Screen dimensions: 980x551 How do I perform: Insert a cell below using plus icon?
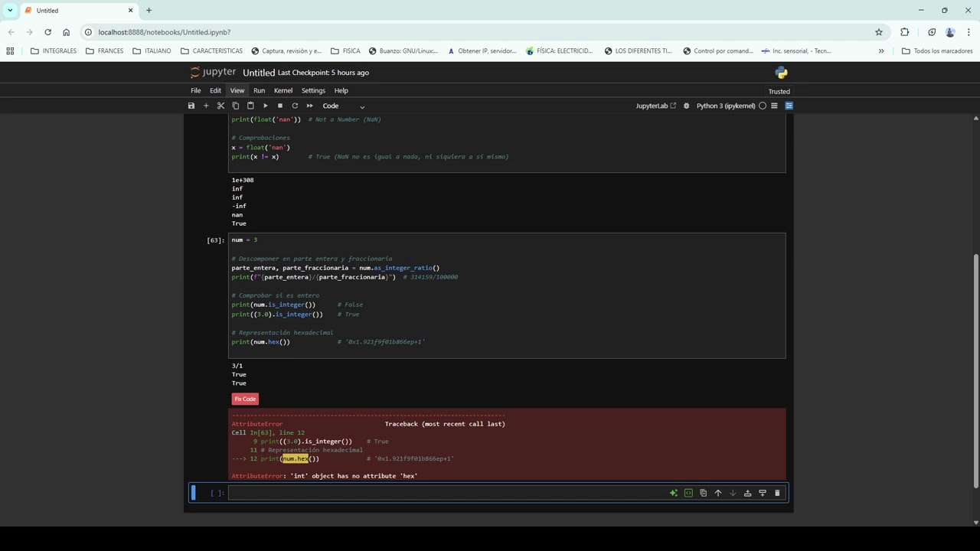click(206, 106)
